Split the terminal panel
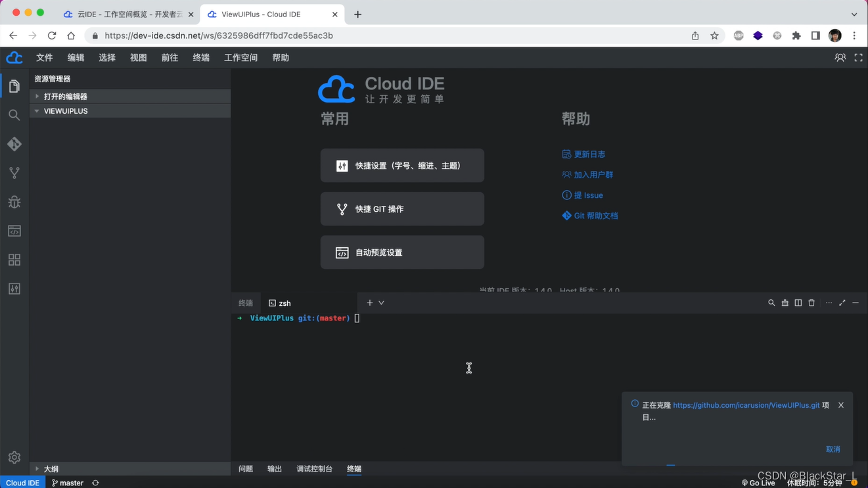The width and height of the screenshot is (868, 488). [798, 303]
